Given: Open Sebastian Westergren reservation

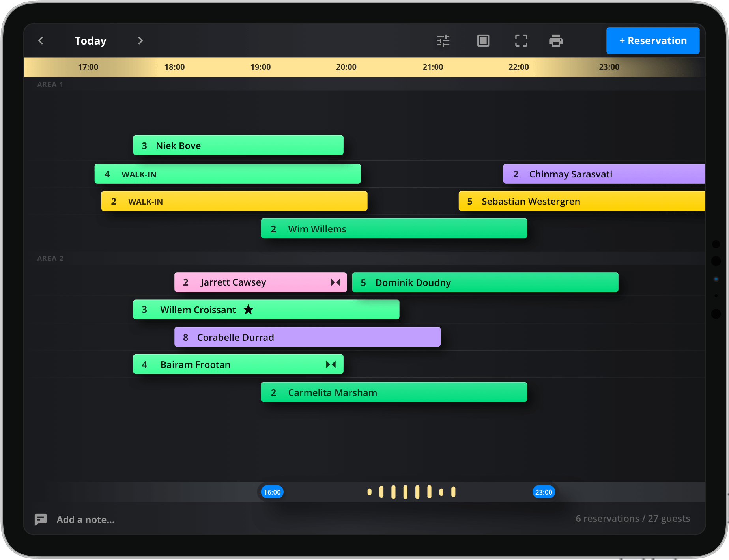Looking at the screenshot, I should click(582, 201).
